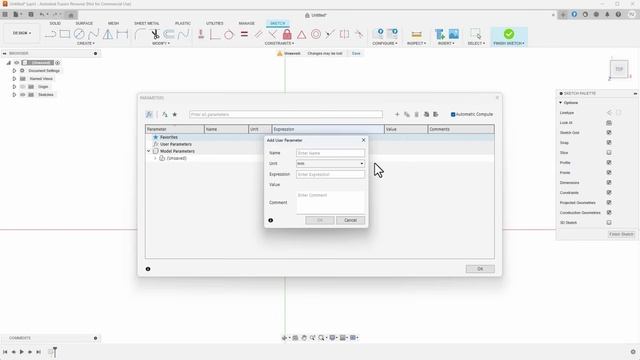
Task: Click the trash delete icon in Parameters
Action: [x=416, y=115]
